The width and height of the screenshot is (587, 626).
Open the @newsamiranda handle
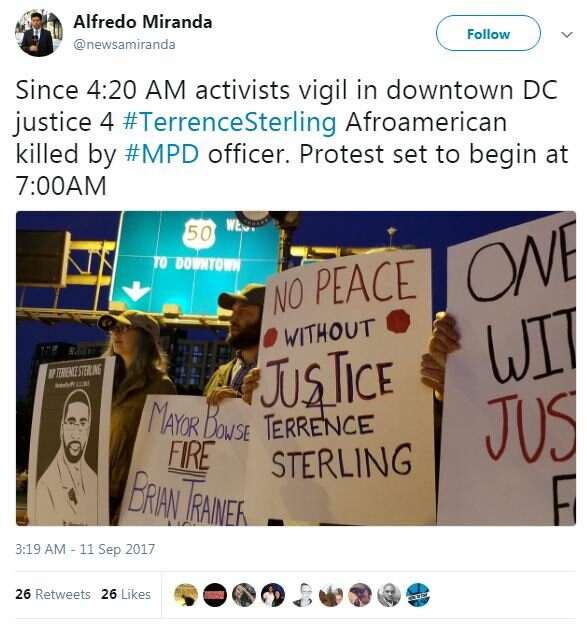pyautogui.click(x=124, y=44)
